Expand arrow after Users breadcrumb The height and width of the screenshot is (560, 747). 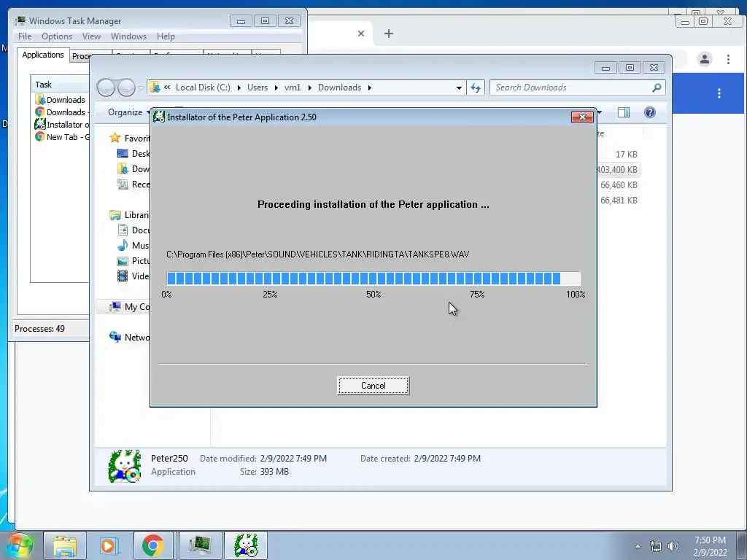click(276, 87)
